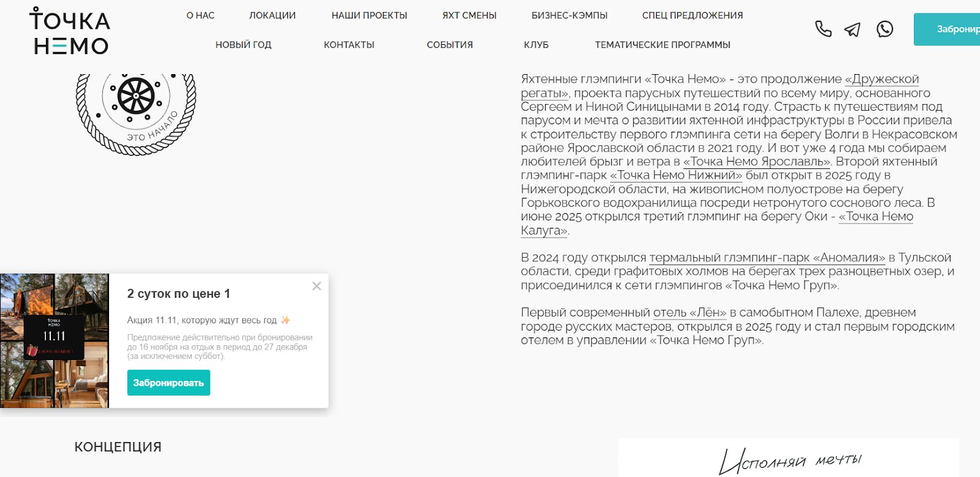Click the КОНЦЕПЦИЯ heading

pyautogui.click(x=118, y=447)
